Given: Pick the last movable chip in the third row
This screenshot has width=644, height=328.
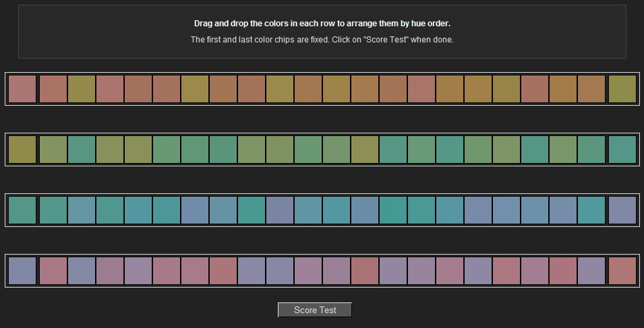Looking at the screenshot, I should click(x=591, y=210).
